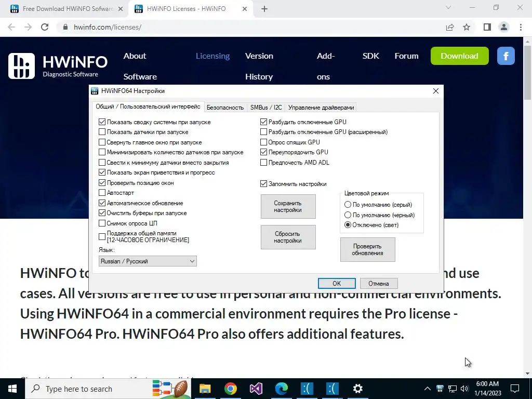
Task: Click 'SDK' in website navigation
Action: tap(371, 56)
